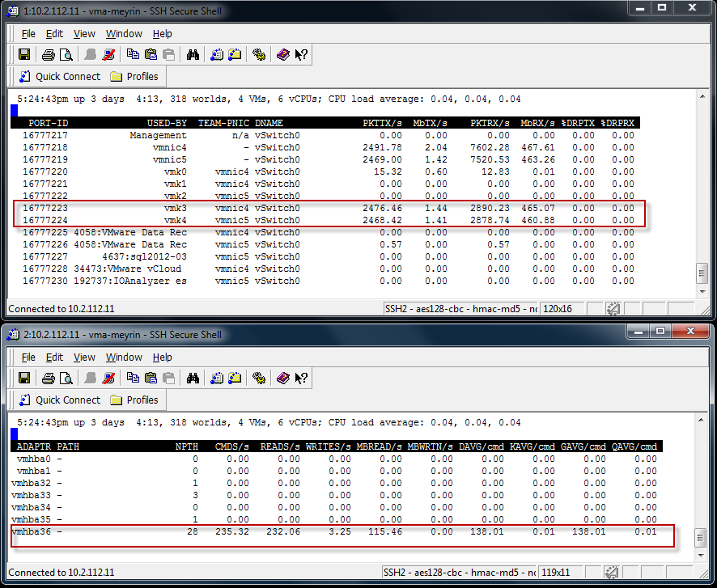Open View menu in top window
Image resolution: width=717 pixels, height=588 pixels.
click(85, 34)
